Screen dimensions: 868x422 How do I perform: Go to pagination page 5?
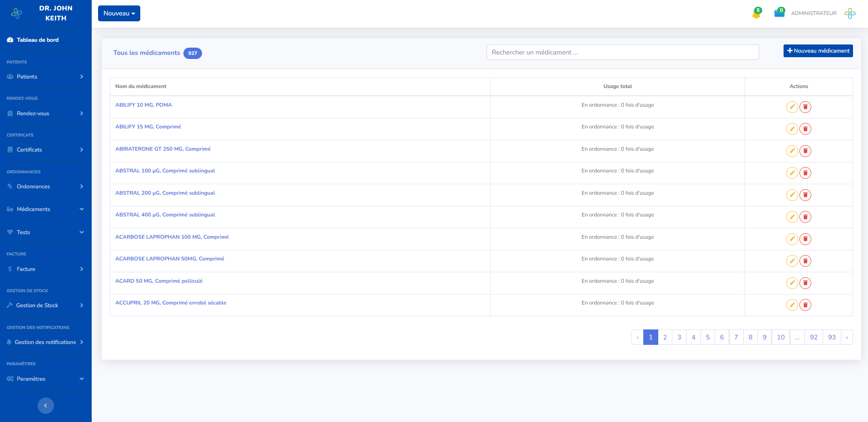tap(707, 337)
